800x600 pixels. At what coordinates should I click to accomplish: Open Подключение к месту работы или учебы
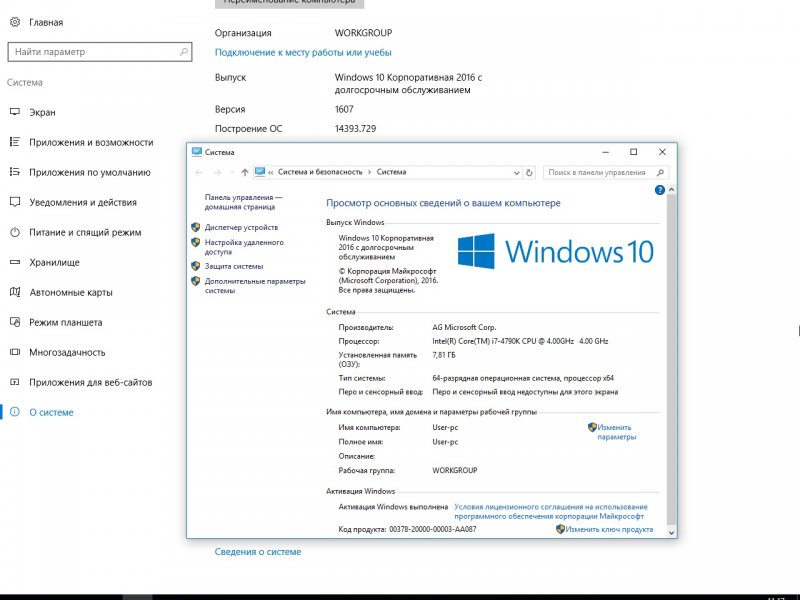click(303, 53)
